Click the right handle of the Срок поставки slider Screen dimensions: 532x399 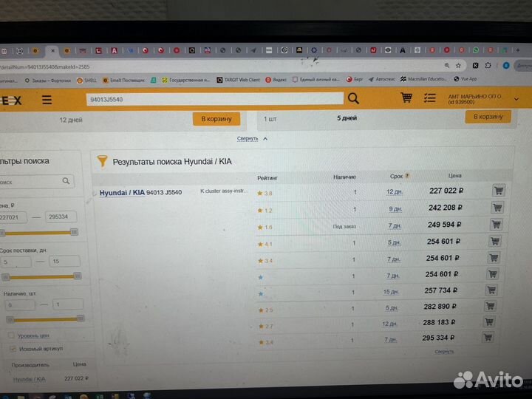tap(78, 276)
